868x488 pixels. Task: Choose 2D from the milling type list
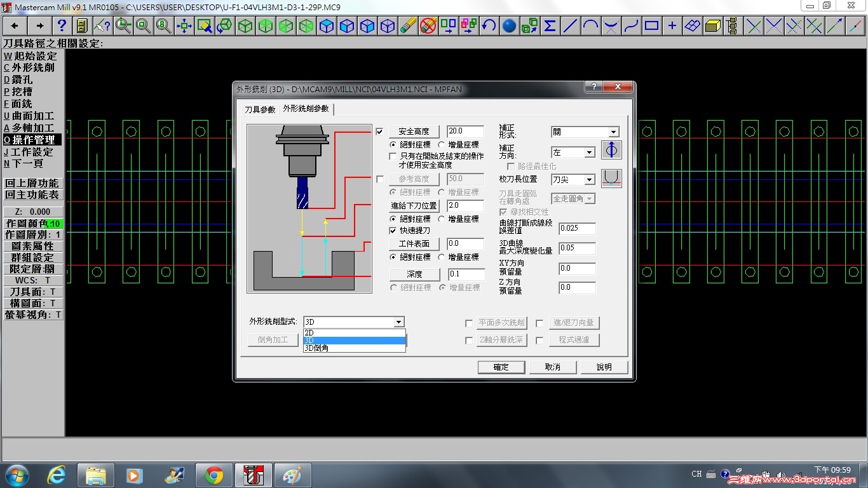pyautogui.click(x=355, y=333)
